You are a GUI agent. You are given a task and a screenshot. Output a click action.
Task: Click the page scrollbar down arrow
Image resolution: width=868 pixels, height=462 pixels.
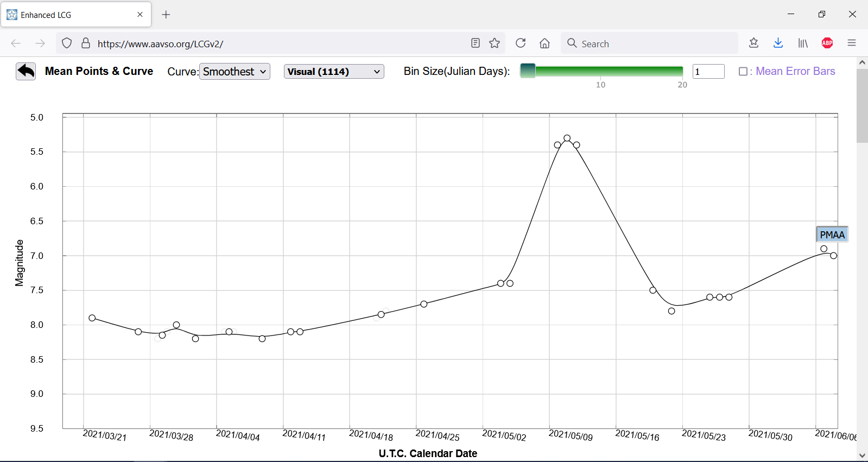862,455
